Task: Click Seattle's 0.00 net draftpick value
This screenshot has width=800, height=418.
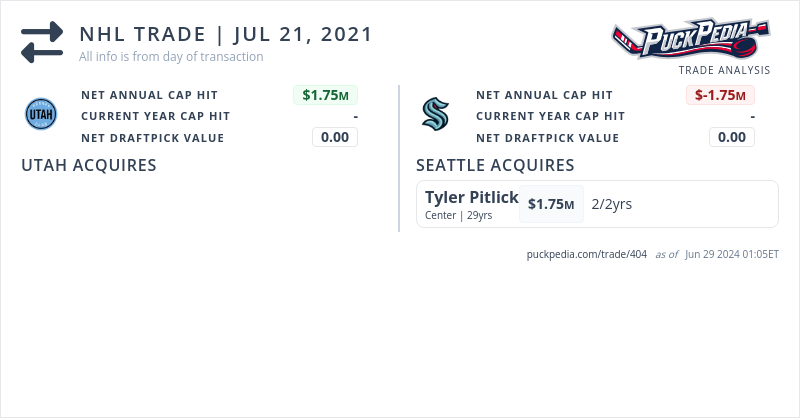Action: pos(732,137)
